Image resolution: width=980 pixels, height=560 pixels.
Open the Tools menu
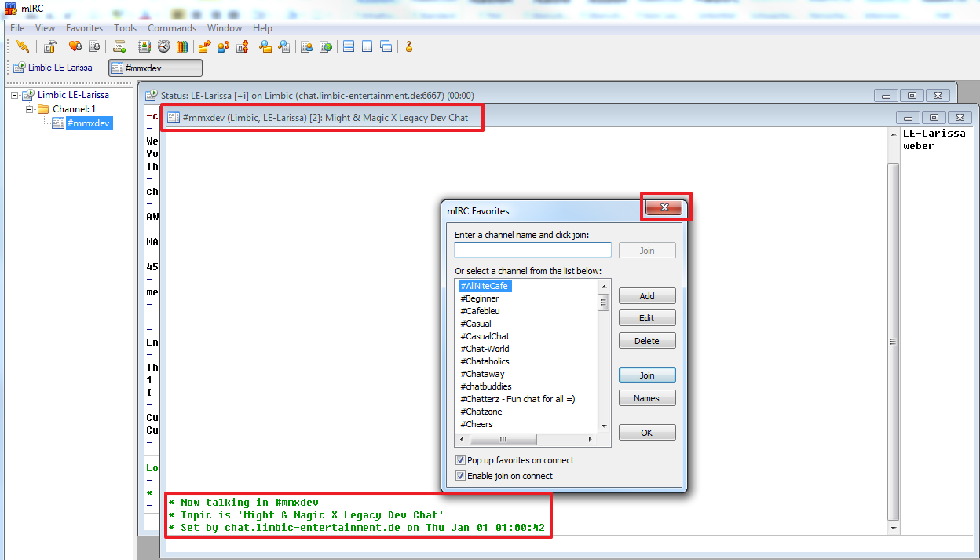(126, 28)
